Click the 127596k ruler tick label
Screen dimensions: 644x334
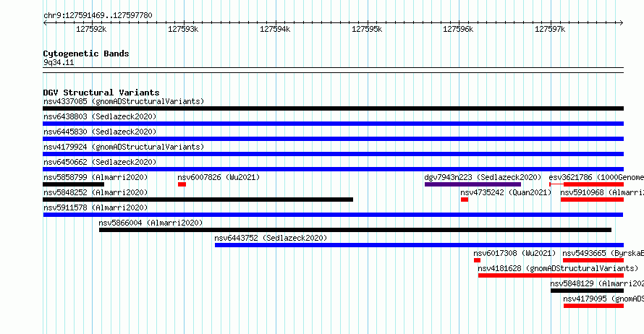[x=458, y=29]
